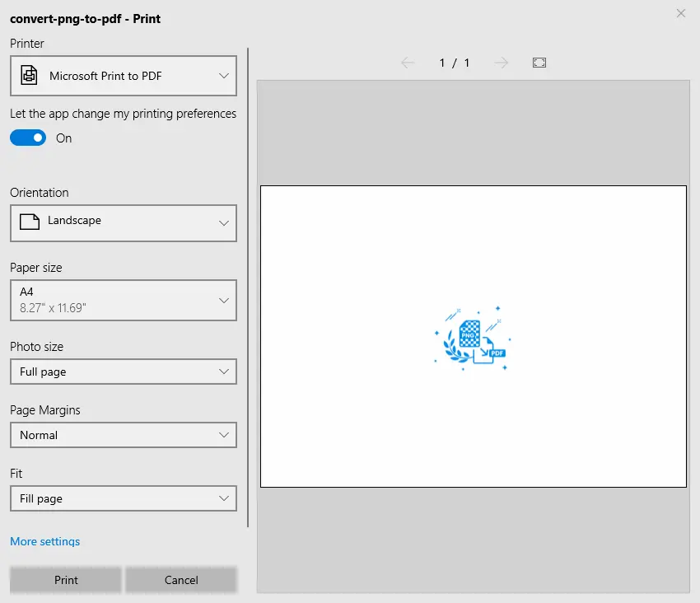Click the 'convert-png-to-pdf - Print' title text
This screenshot has width=700, height=603.
(x=85, y=19)
